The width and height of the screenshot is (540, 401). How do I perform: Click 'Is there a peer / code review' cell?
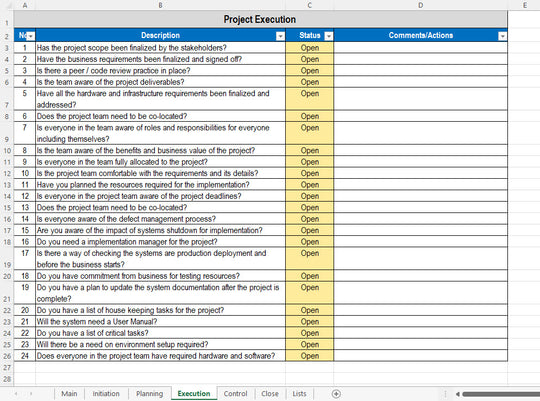tap(160, 70)
